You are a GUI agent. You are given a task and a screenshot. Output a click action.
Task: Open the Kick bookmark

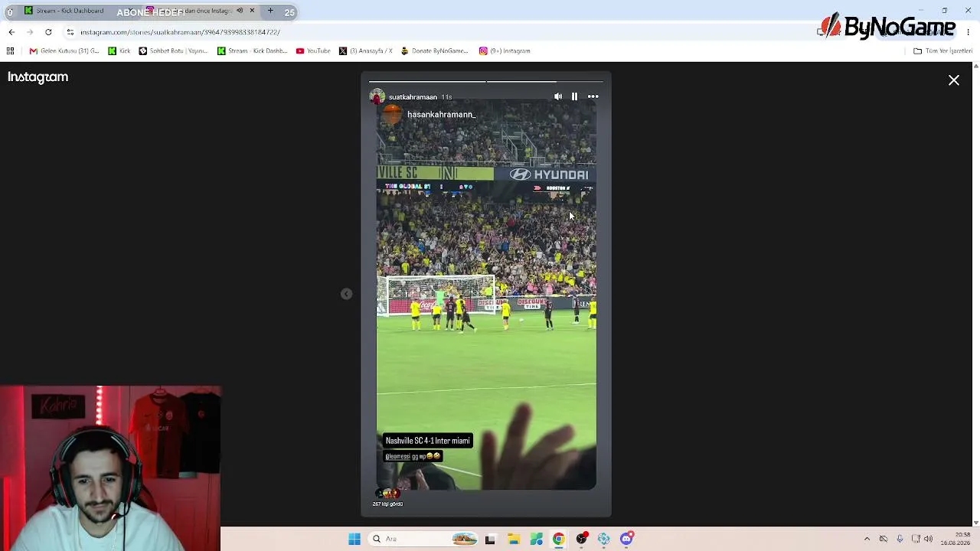tap(119, 51)
